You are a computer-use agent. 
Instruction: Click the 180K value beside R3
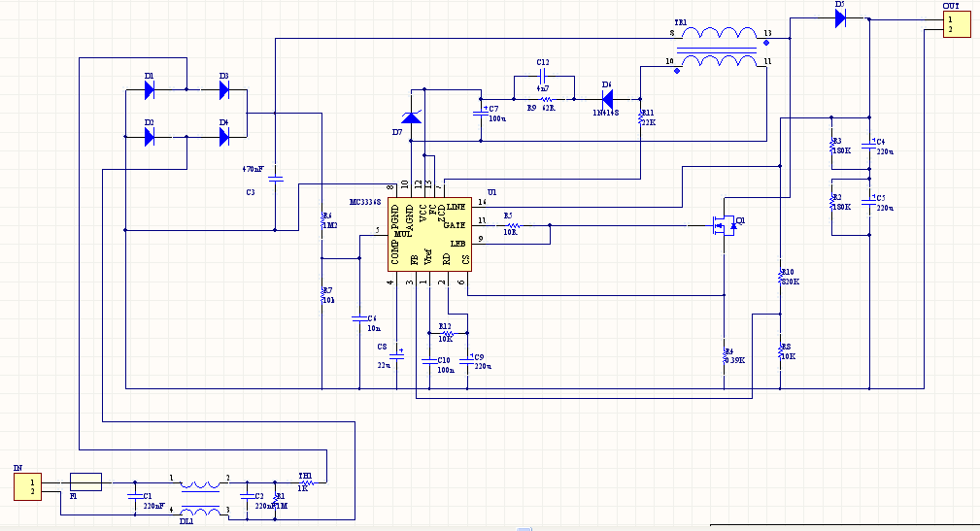pos(841,150)
